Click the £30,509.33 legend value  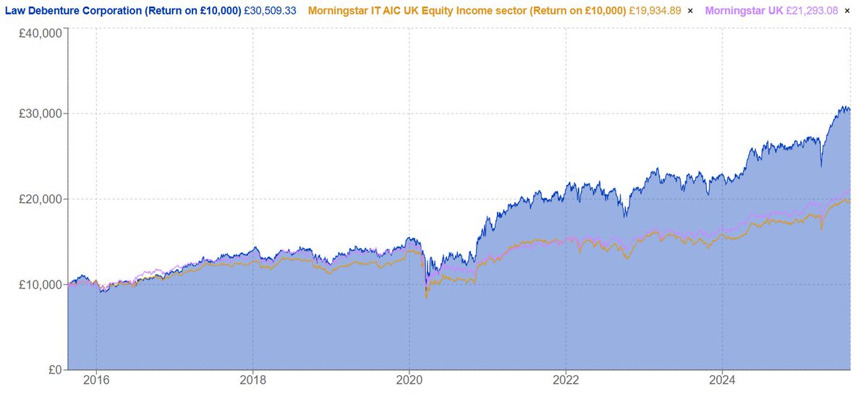tap(270, 11)
